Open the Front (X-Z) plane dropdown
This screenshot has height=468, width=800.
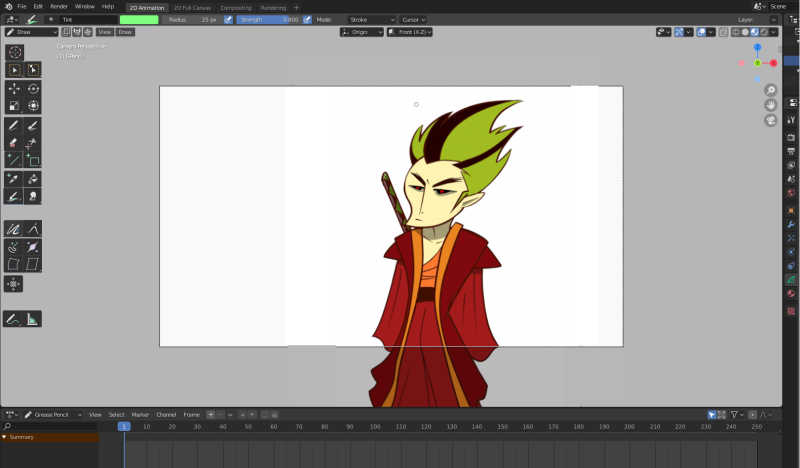point(410,32)
